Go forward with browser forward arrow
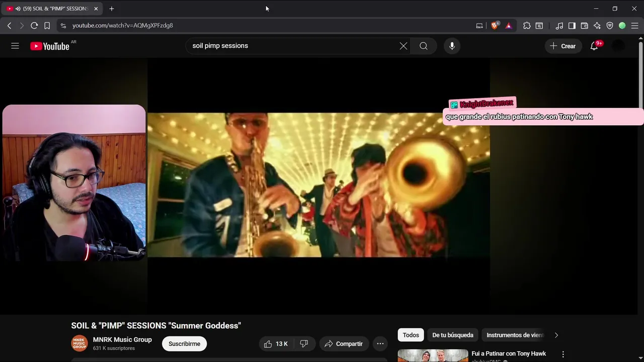Image resolution: width=644 pixels, height=362 pixels. 21,25
